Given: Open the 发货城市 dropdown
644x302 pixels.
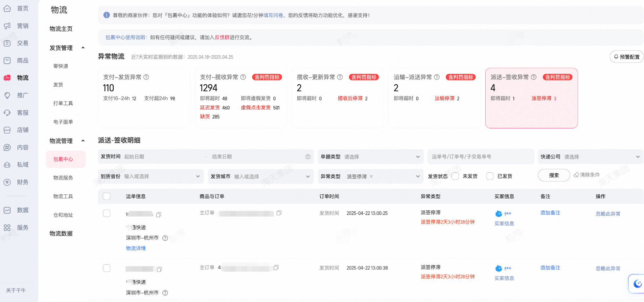Looking at the screenshot, I should coord(261,176).
